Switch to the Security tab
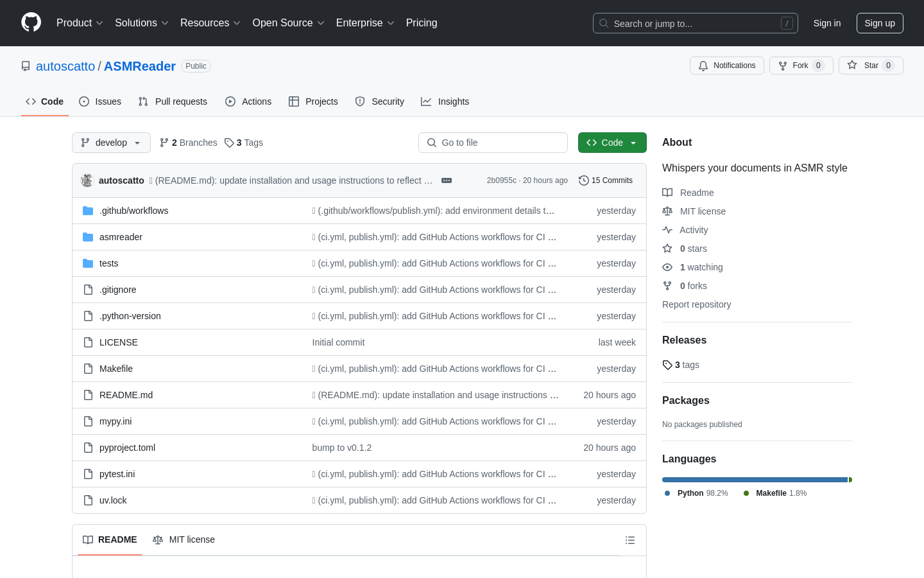924x578 pixels. coord(380,101)
